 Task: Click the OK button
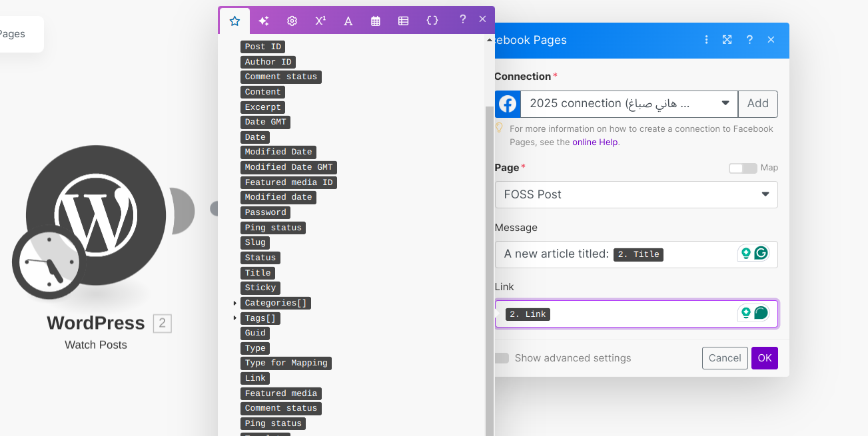[x=764, y=358]
